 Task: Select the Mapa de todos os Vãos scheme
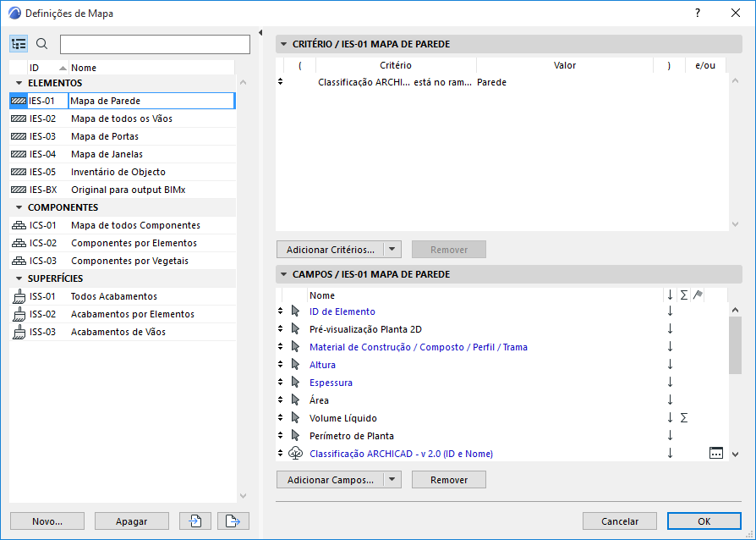pos(123,118)
